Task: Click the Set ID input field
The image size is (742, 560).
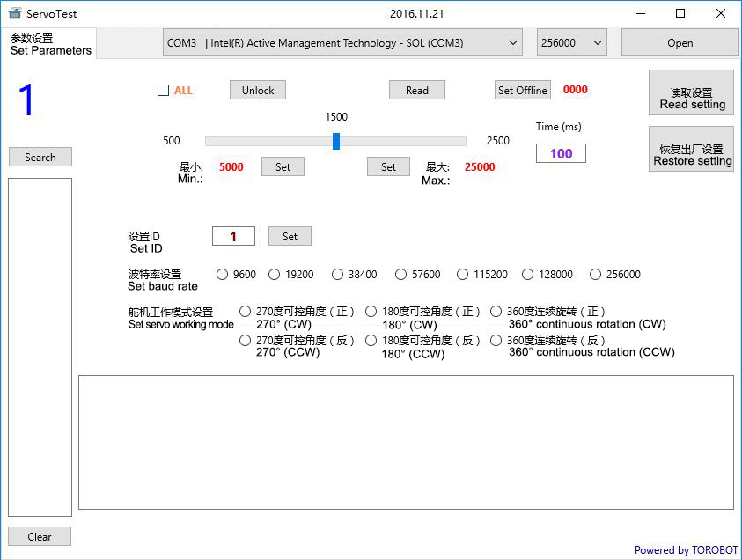Action: [233, 236]
